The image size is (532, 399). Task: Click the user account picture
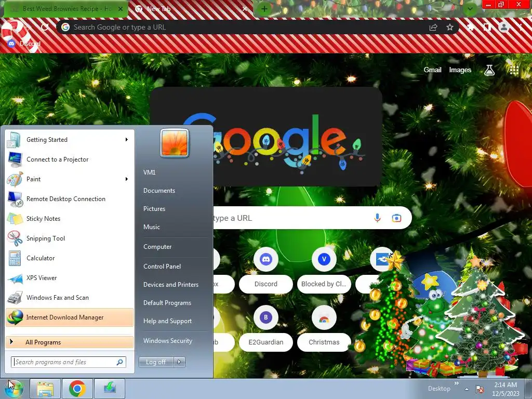pyautogui.click(x=175, y=143)
